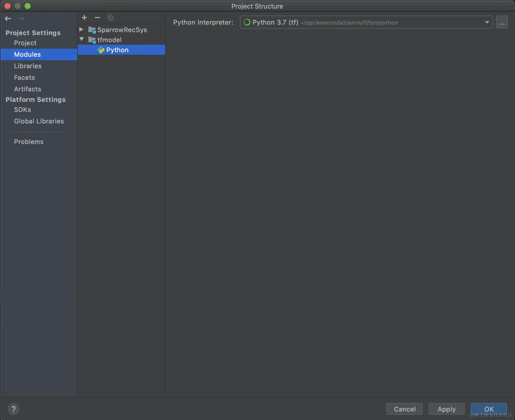The image size is (515, 420).
Task: Select the tfmodel module in the tree
Action: [x=109, y=40]
